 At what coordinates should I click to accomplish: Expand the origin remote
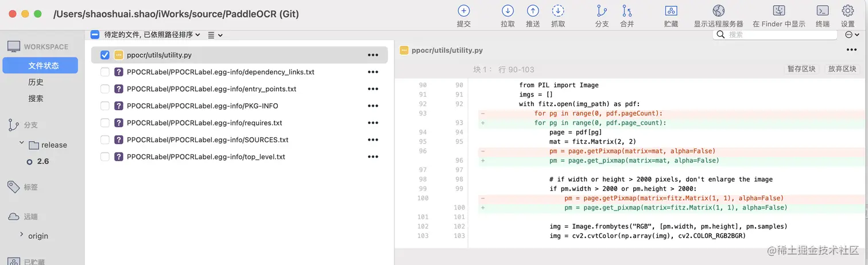click(x=22, y=235)
